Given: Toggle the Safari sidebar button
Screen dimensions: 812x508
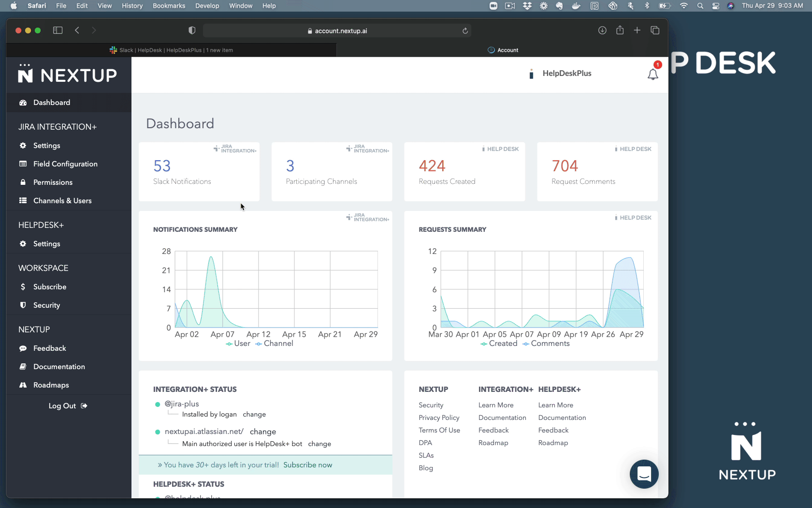Looking at the screenshot, I should (x=58, y=30).
